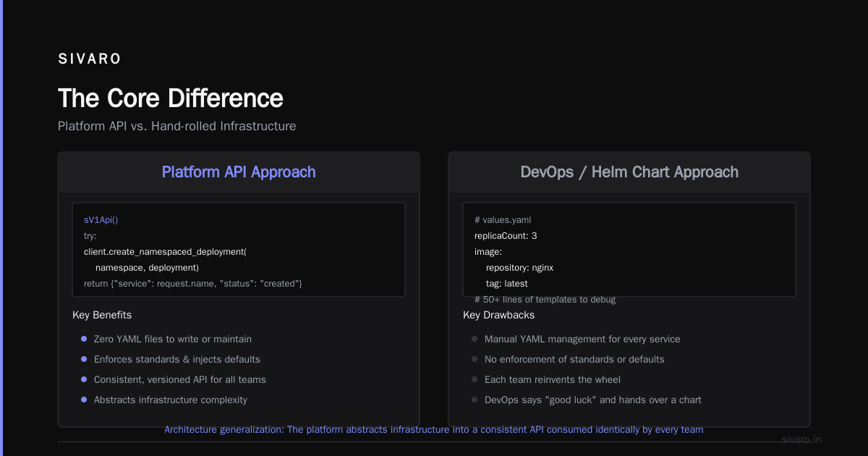Screen dimensions: 868x456
Task: Click the "replicaCount: 3" line
Action: click(506, 235)
